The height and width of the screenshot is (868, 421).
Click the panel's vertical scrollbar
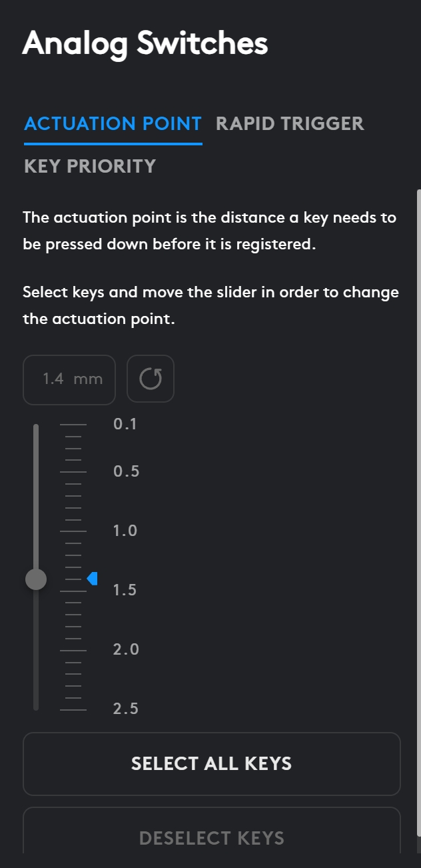click(418, 467)
